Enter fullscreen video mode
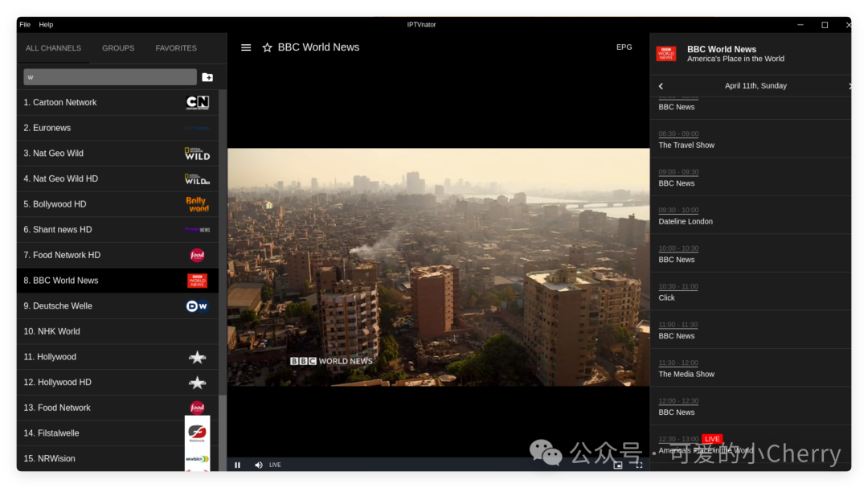868x488 pixels. 639,465
